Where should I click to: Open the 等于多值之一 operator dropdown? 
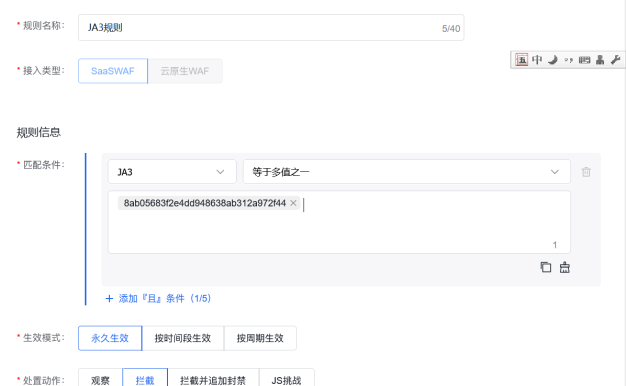[x=406, y=172]
